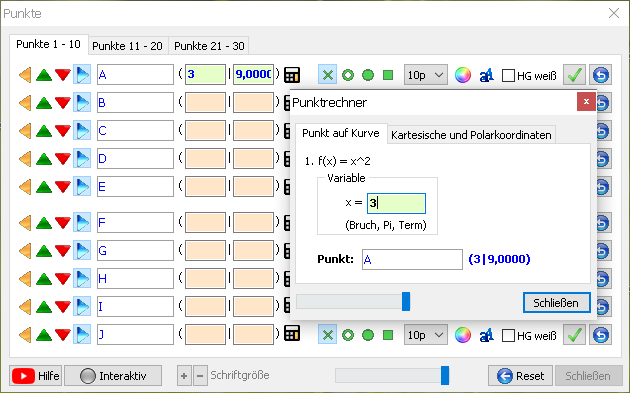The image size is (630, 393).
Task: Click the orange left arrow in row I
Action: 25,307
